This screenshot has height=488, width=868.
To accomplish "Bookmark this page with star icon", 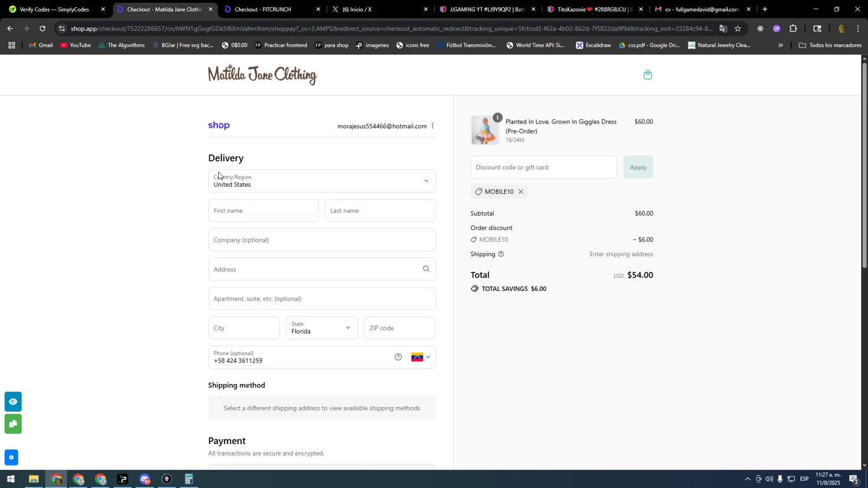I will click(x=738, y=28).
